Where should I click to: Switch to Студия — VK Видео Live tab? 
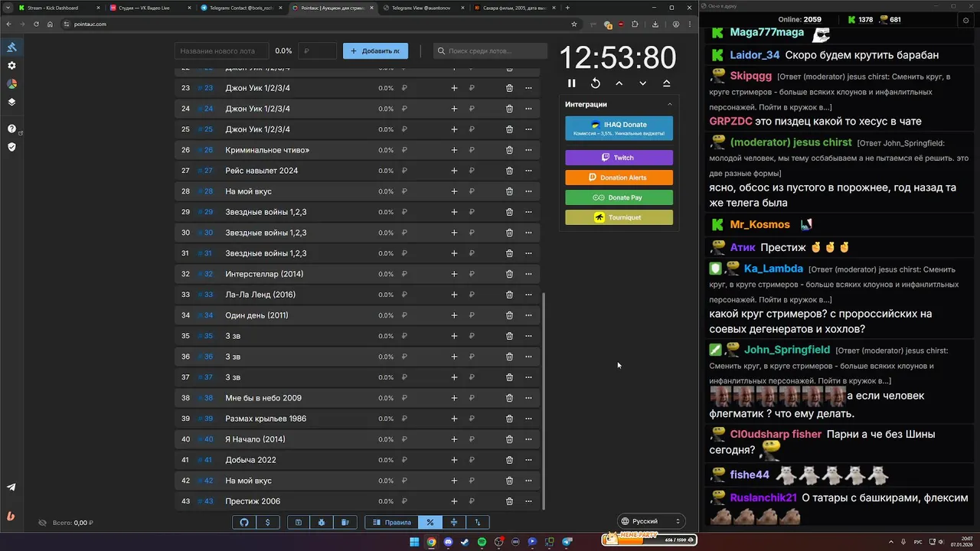click(150, 8)
